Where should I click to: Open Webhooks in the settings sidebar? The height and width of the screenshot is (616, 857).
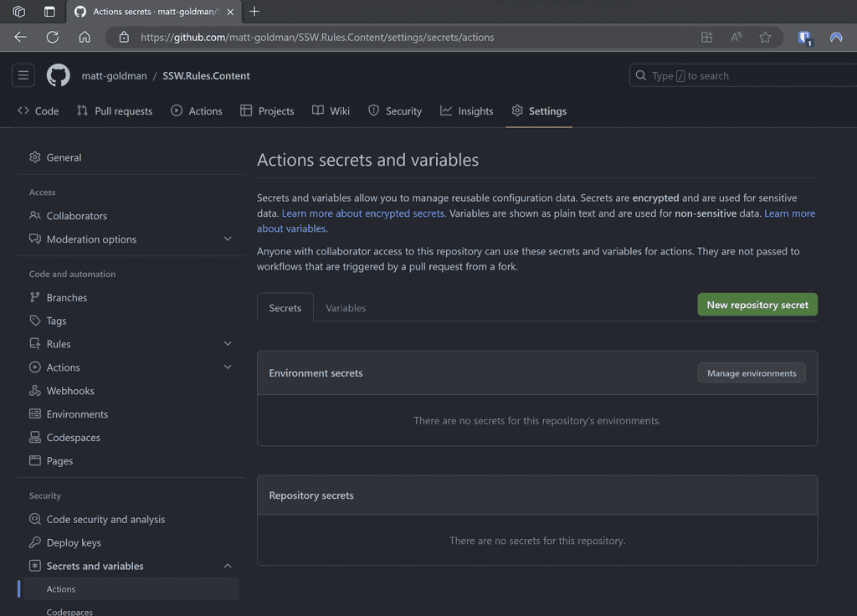[70, 391]
